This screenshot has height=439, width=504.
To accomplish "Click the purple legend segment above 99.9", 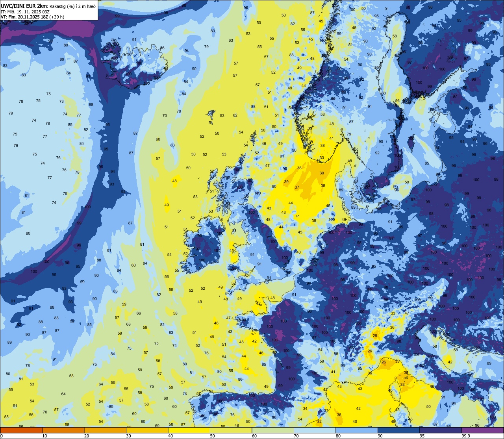I will [x=482, y=430].
